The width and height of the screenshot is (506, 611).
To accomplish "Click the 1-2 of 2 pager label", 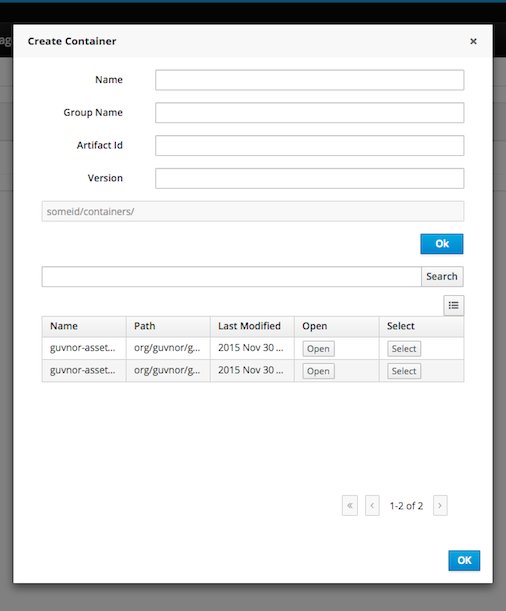I will coord(406,506).
